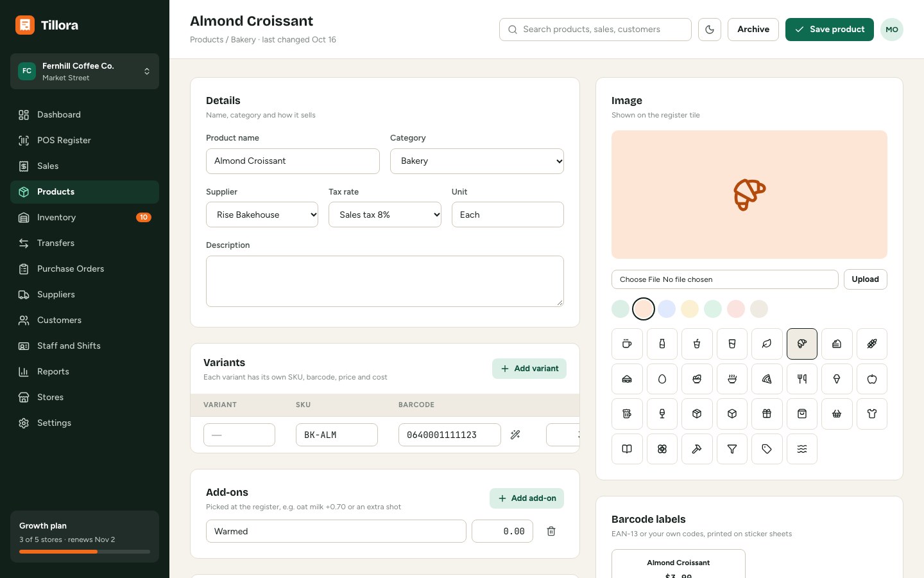Choose the wheat stalk tile icon
Screen dimensions: 924x578
[x=872, y=344]
